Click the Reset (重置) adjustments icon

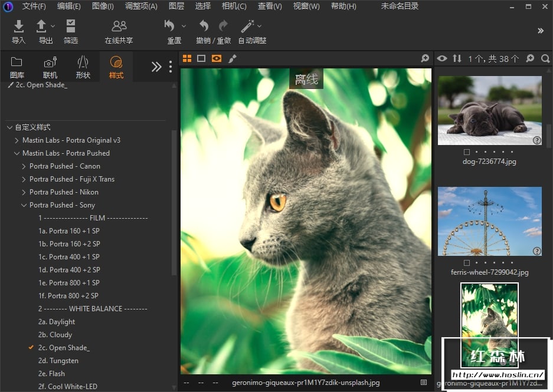pyautogui.click(x=171, y=27)
